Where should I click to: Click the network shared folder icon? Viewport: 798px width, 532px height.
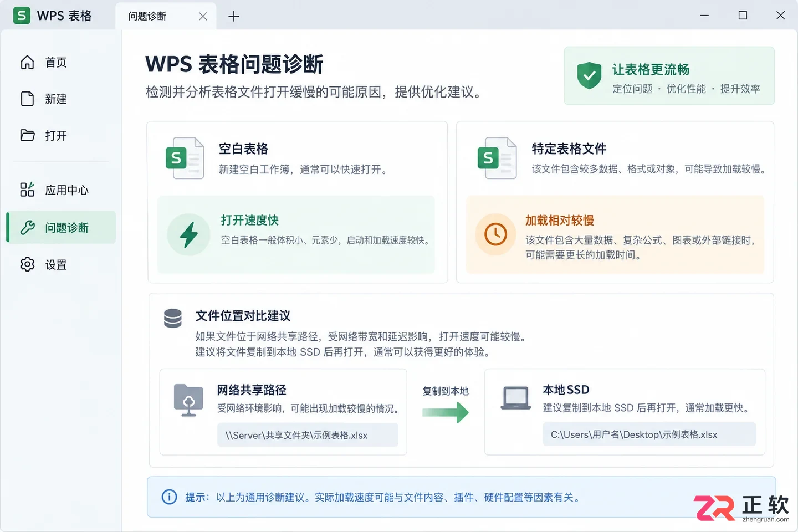[x=188, y=400]
